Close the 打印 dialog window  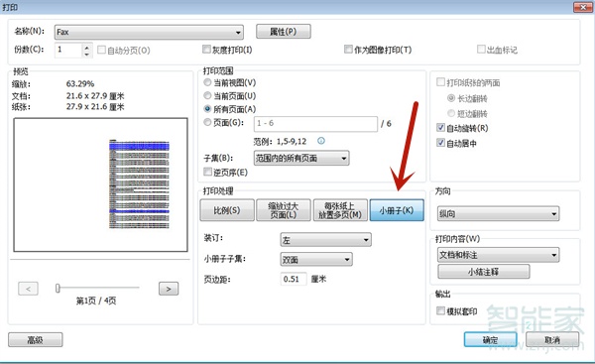tap(582, 7)
